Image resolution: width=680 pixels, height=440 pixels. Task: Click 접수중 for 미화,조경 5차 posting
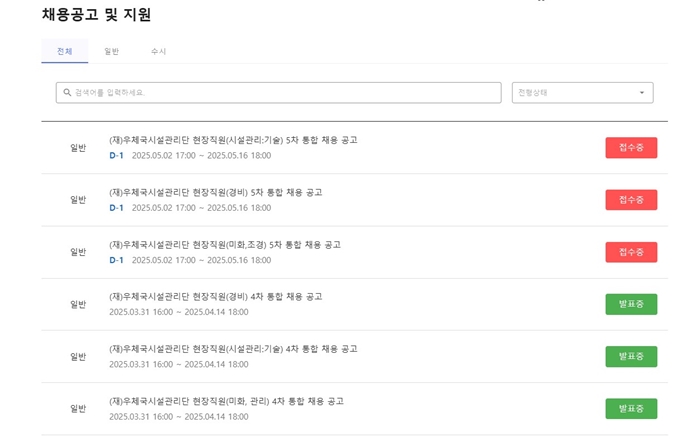631,252
